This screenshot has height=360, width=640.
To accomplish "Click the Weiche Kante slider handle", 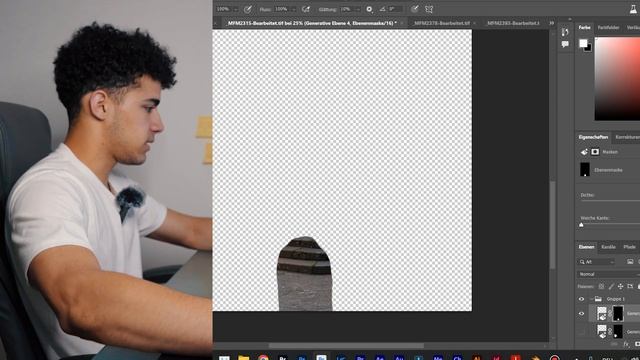I will coord(582,225).
